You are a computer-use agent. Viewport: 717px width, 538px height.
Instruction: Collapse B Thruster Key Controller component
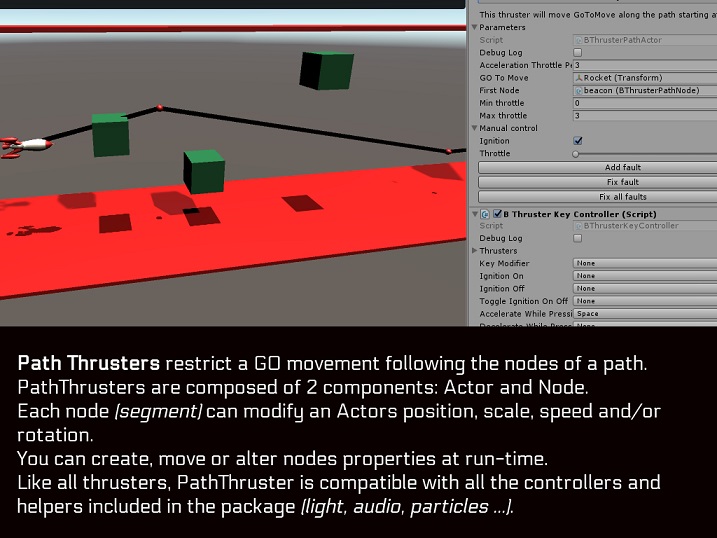pyautogui.click(x=475, y=214)
